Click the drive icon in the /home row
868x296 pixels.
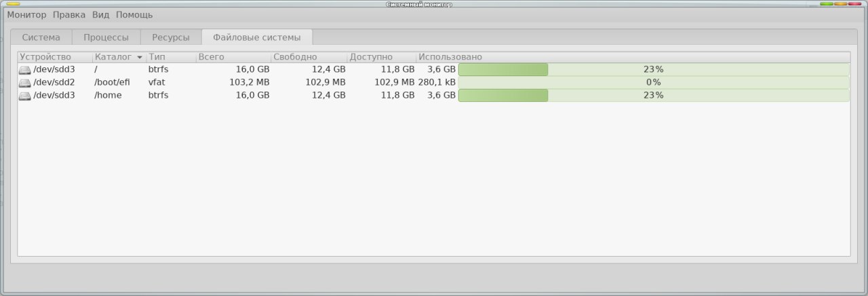24,96
